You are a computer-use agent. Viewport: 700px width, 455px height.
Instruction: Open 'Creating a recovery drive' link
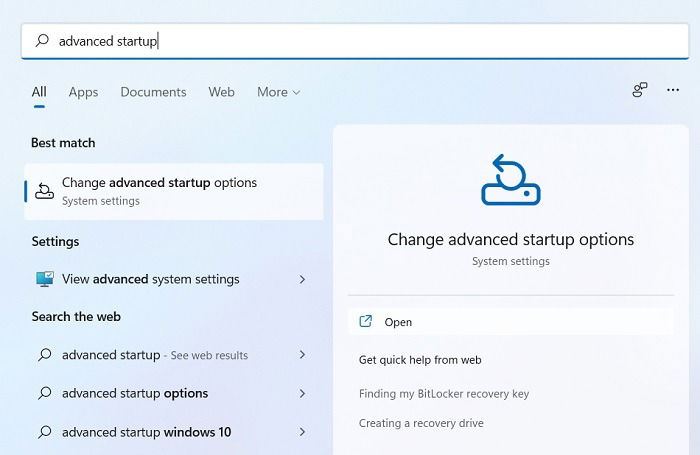[x=421, y=423]
